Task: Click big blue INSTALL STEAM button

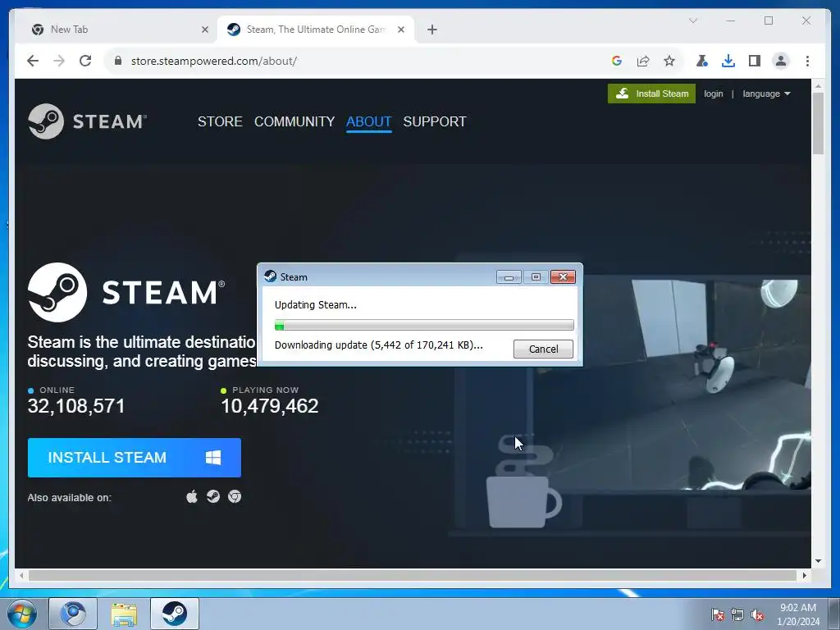Action: pyautogui.click(x=134, y=458)
